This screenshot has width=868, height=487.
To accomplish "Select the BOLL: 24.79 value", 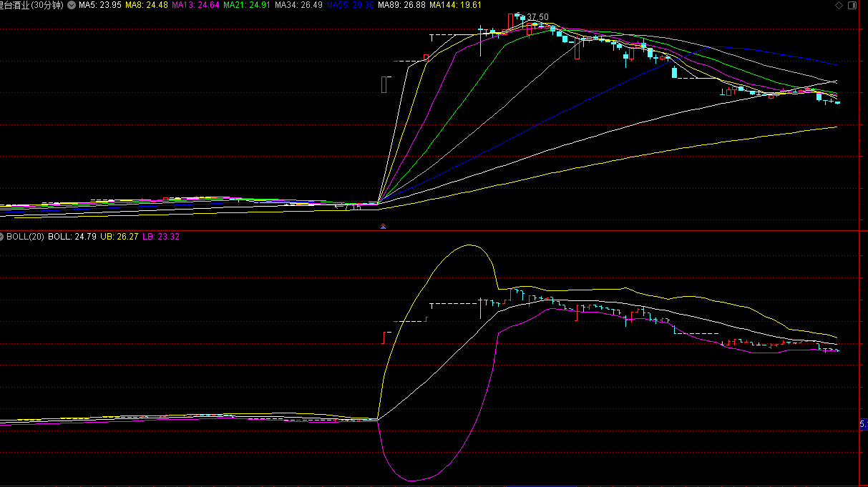I will (x=72, y=236).
